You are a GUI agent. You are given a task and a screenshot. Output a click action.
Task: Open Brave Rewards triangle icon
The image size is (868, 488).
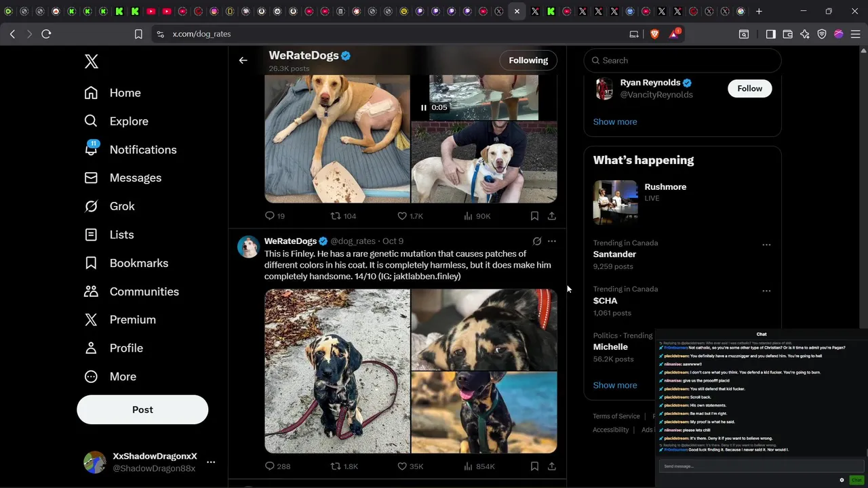click(675, 34)
